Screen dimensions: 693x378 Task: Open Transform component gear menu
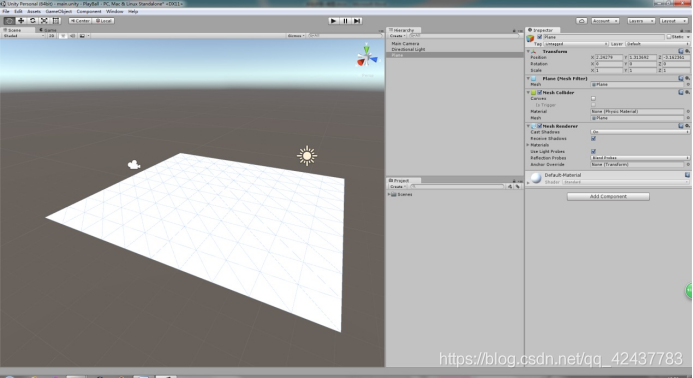687,51
